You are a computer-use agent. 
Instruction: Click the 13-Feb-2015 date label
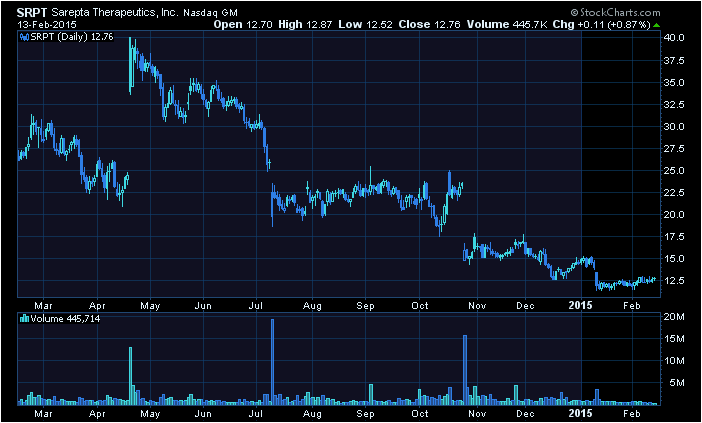(47, 25)
